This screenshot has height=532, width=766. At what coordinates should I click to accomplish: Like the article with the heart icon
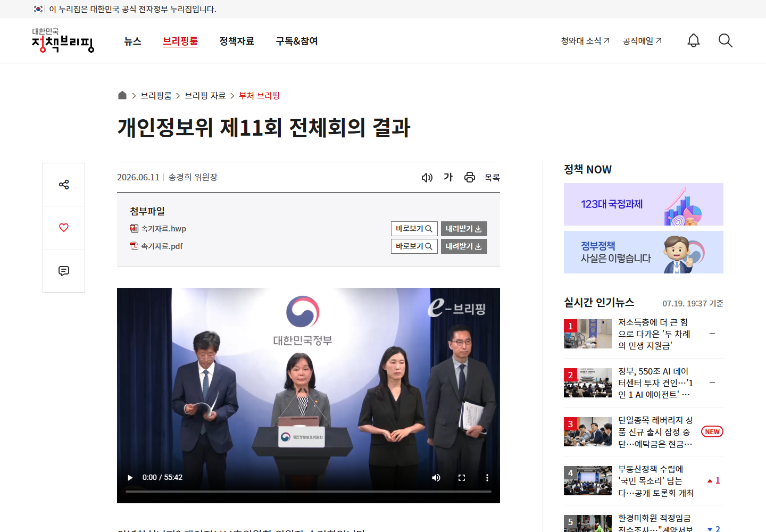tap(64, 228)
